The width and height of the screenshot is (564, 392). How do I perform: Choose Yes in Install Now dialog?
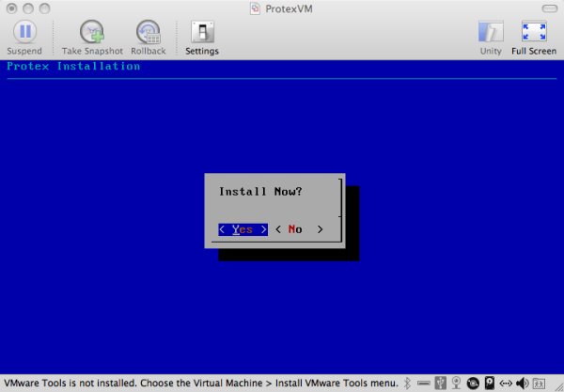[243, 229]
